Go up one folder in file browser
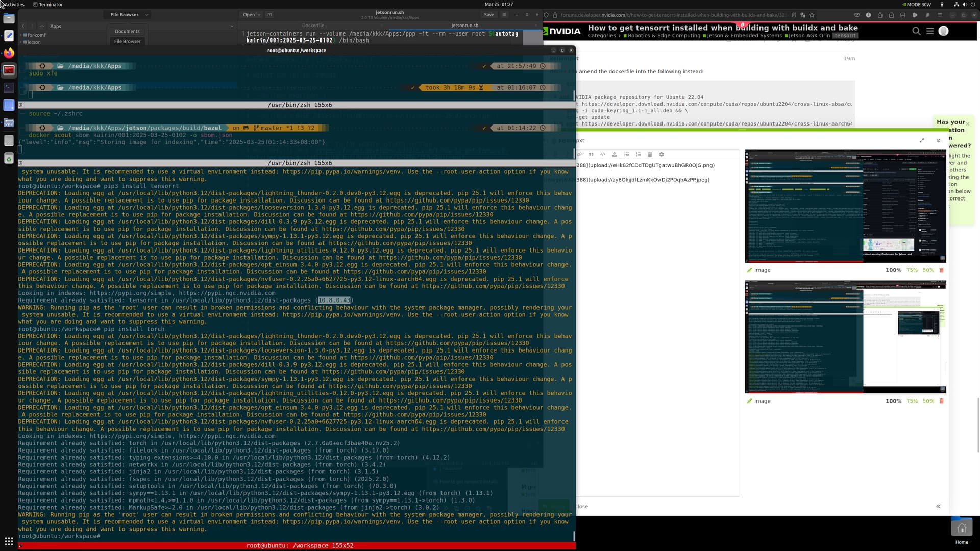Viewport: 980px width, 551px height. tap(41, 26)
